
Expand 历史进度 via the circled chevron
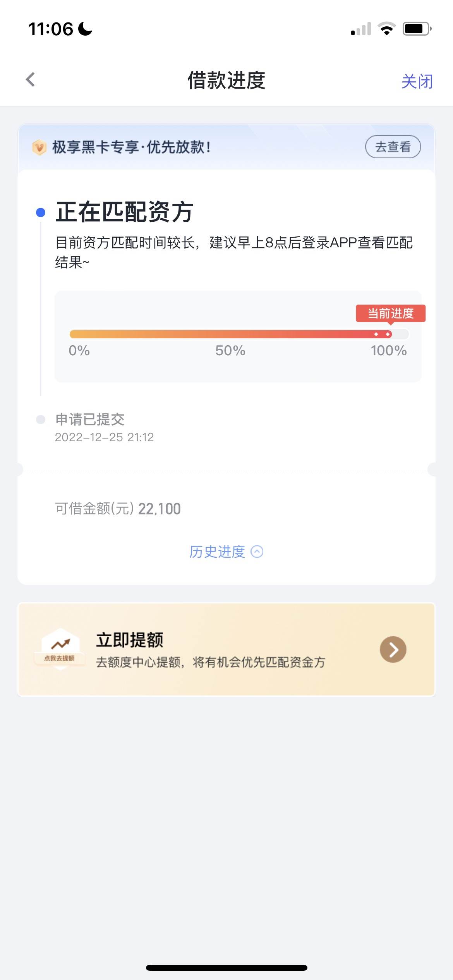[x=257, y=552]
